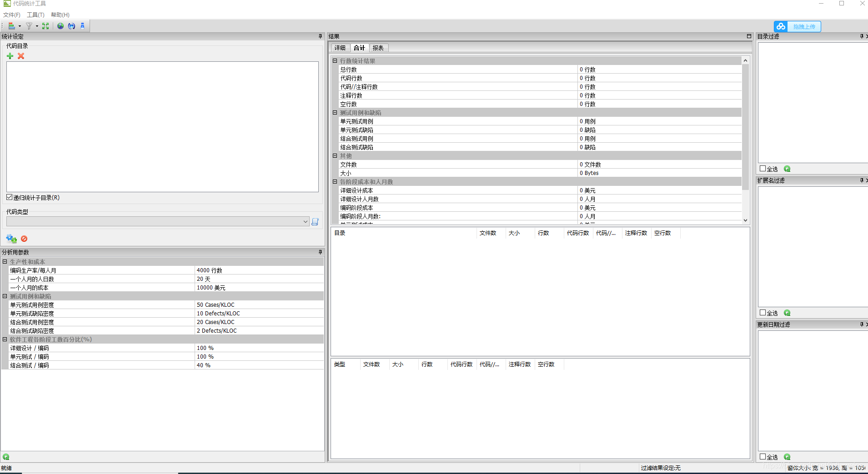This screenshot has width=868, height=474.
Task: Remove a code directory with the red X
Action: pyautogui.click(x=21, y=56)
